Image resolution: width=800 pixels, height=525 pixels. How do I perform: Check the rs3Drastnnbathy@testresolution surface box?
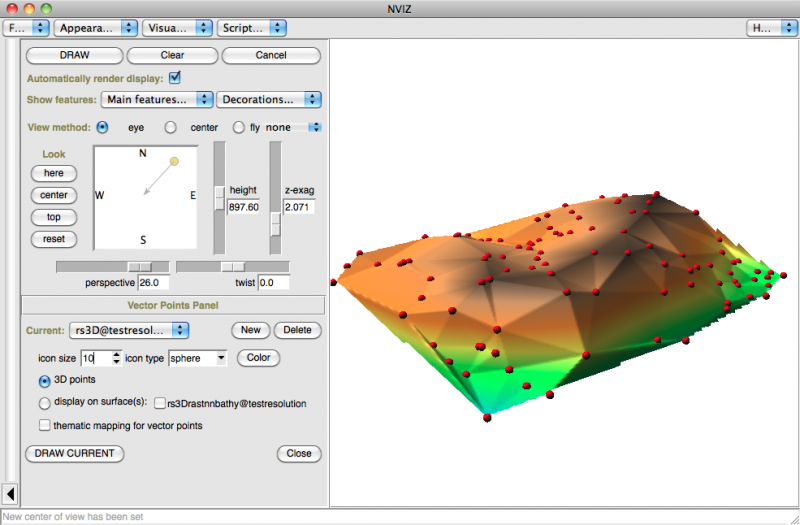(x=160, y=403)
